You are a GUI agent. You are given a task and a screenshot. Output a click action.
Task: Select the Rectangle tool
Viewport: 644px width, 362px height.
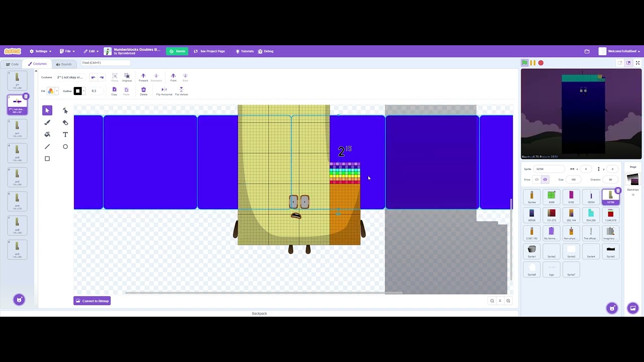point(47,159)
